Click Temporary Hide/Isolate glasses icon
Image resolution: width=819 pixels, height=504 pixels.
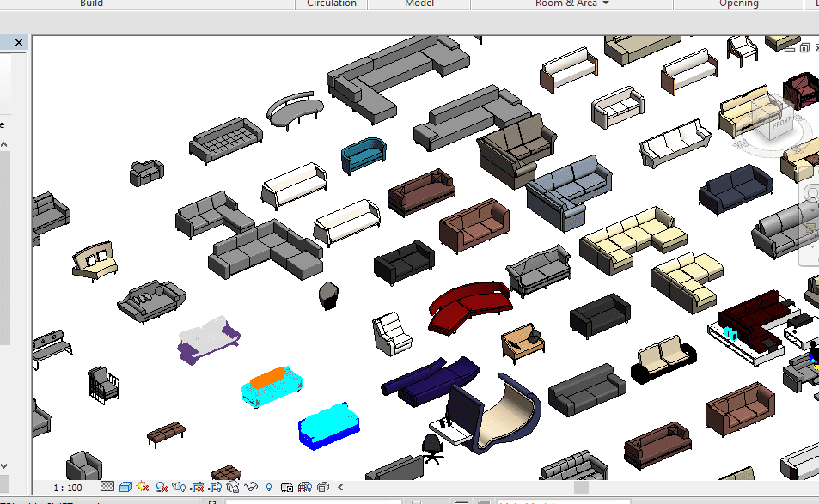click(252, 488)
